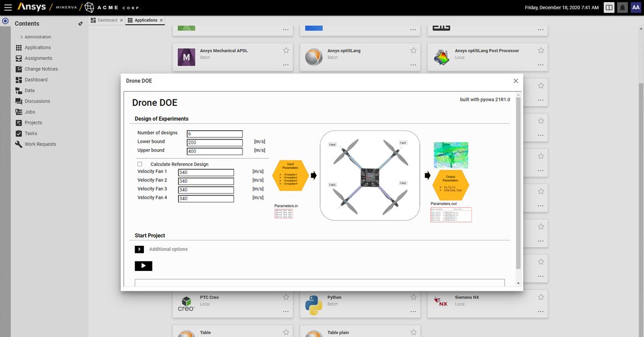This screenshot has width=644, height=337.
Task: Open Jobs in sidebar
Action: (x=30, y=112)
